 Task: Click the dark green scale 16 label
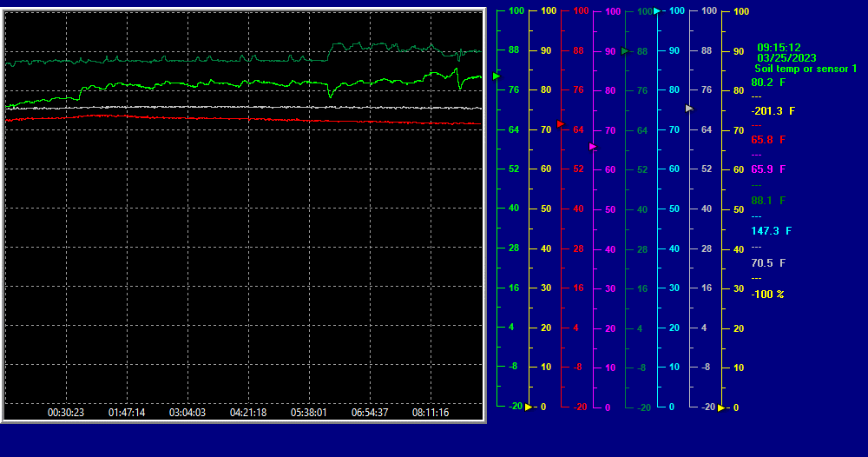(x=642, y=288)
